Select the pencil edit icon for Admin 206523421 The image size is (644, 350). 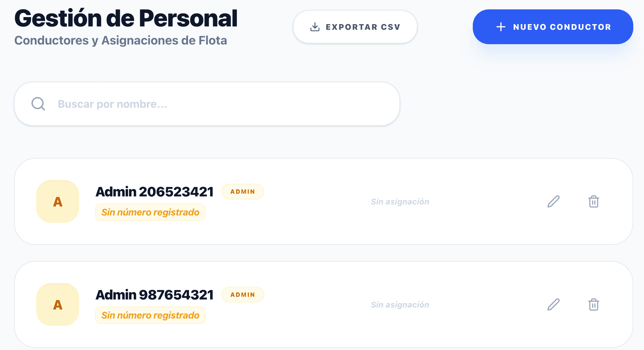[x=553, y=201]
